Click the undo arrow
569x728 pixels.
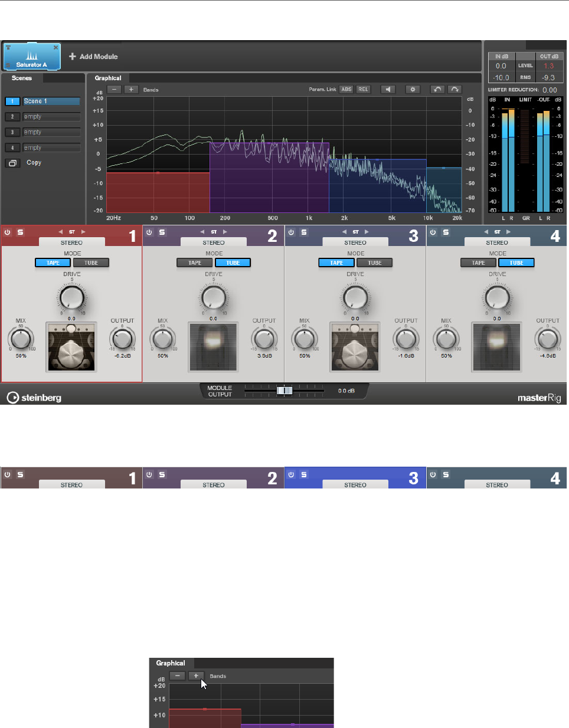[x=437, y=90]
